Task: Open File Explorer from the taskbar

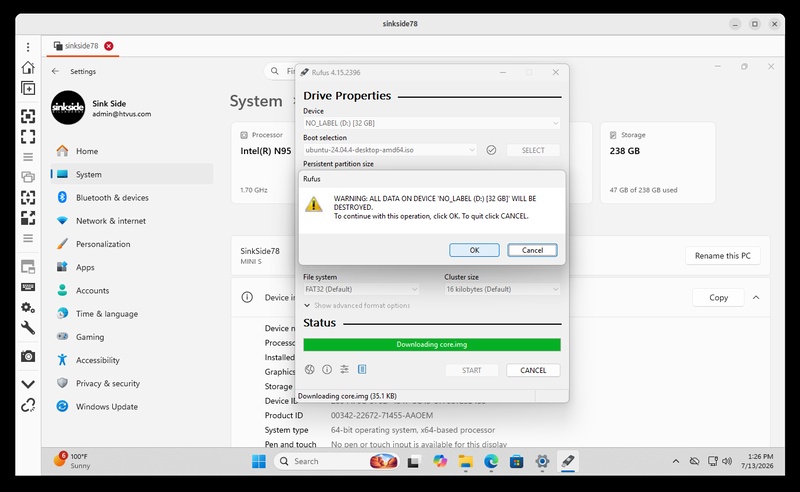Action: tap(465, 461)
